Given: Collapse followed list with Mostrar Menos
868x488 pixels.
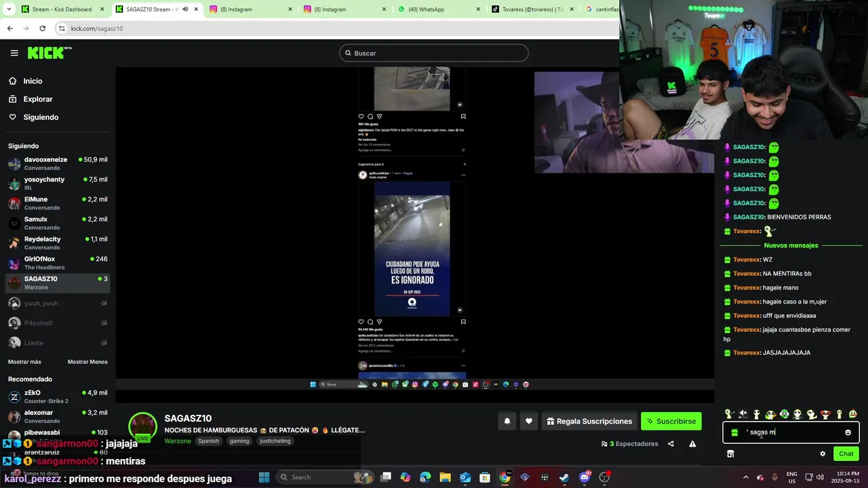Looking at the screenshot, I should pos(87,362).
